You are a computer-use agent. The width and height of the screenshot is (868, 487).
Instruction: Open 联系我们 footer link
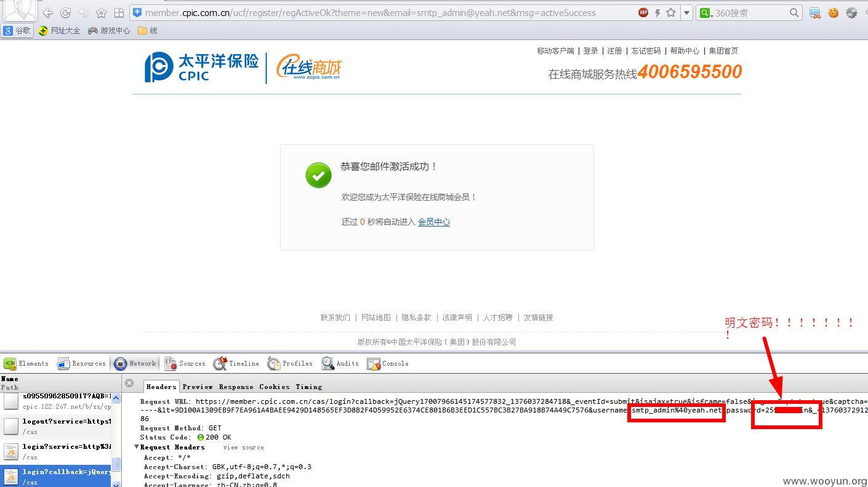click(x=335, y=318)
